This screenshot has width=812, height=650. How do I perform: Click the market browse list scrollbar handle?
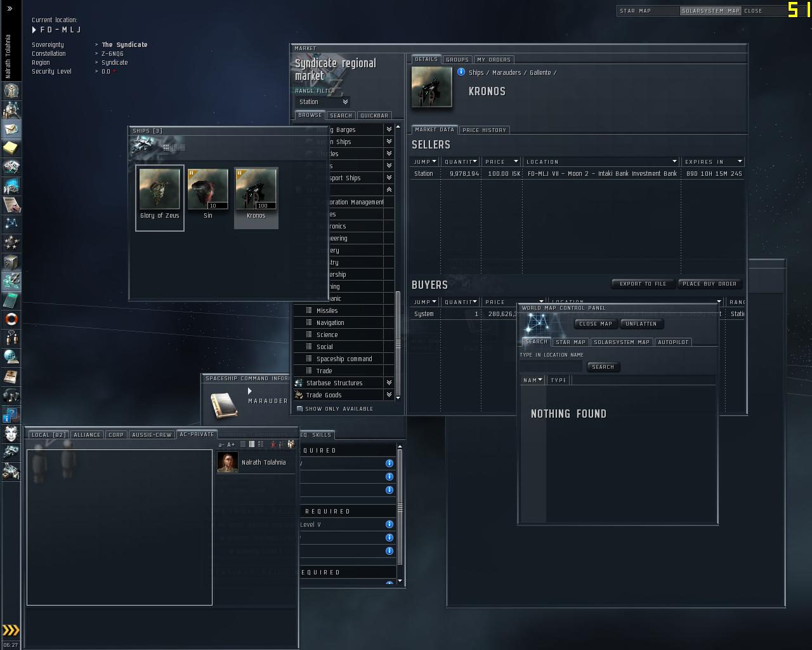point(398,343)
